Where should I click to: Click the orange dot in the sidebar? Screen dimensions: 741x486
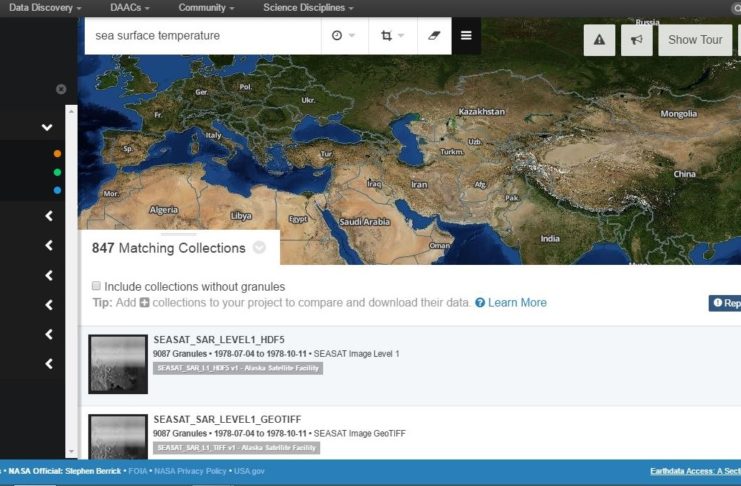(x=57, y=154)
